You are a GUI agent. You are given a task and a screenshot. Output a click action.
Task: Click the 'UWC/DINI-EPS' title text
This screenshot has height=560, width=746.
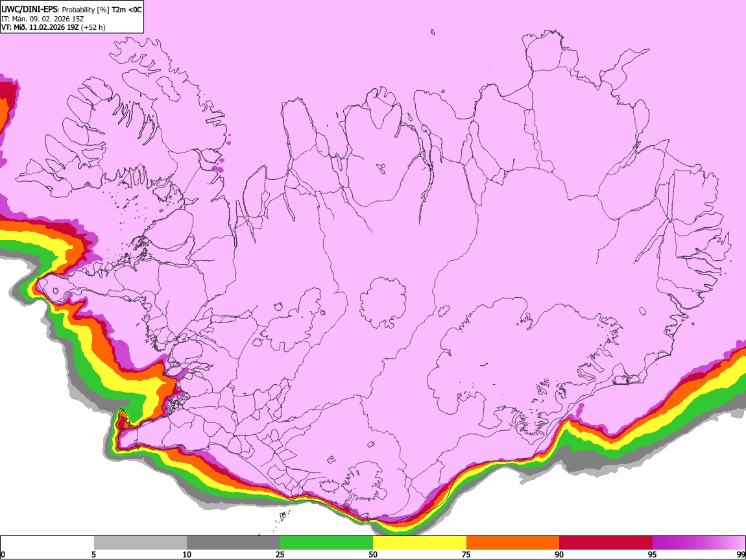point(29,10)
